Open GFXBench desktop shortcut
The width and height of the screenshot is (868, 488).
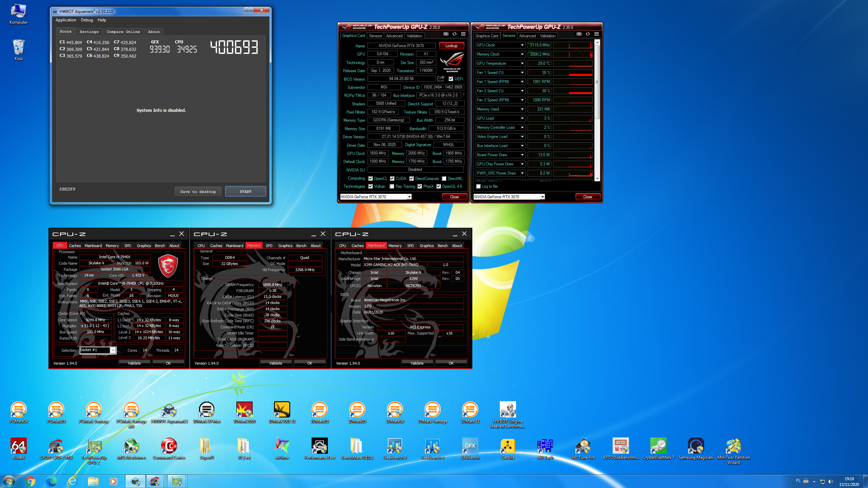tap(470, 449)
